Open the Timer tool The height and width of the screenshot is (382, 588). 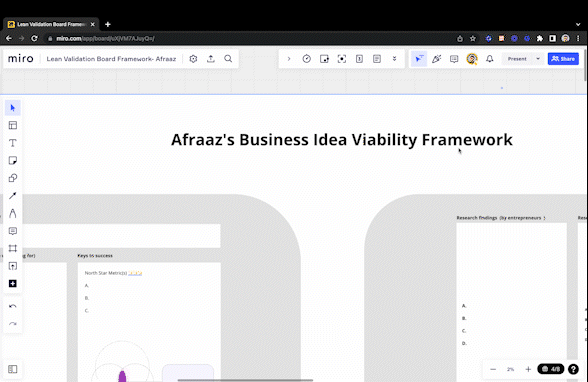point(307,59)
